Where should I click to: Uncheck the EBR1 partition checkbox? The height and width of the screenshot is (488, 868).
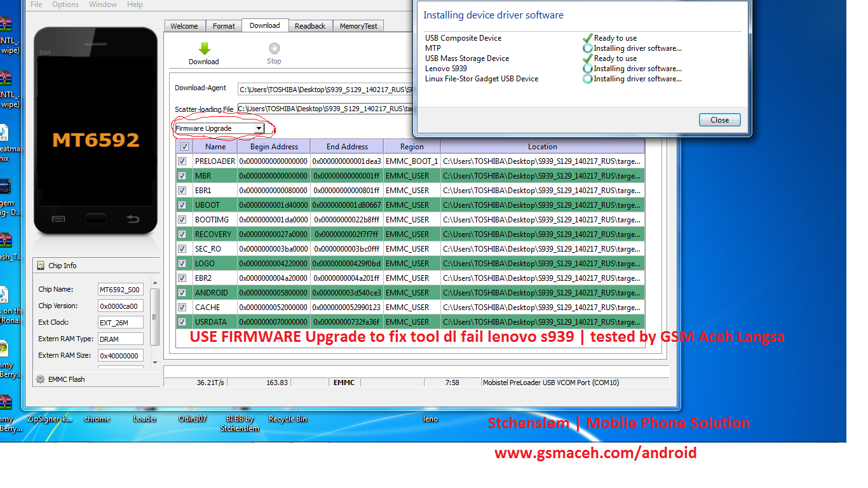(182, 191)
